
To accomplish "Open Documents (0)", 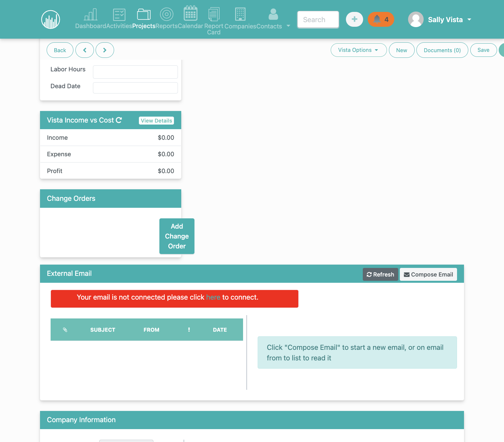I will [442, 50].
